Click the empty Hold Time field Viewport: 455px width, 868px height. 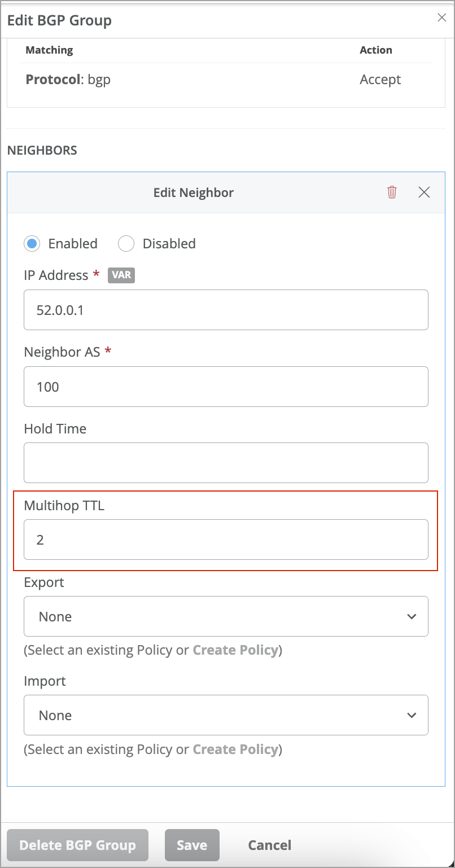pos(226,463)
